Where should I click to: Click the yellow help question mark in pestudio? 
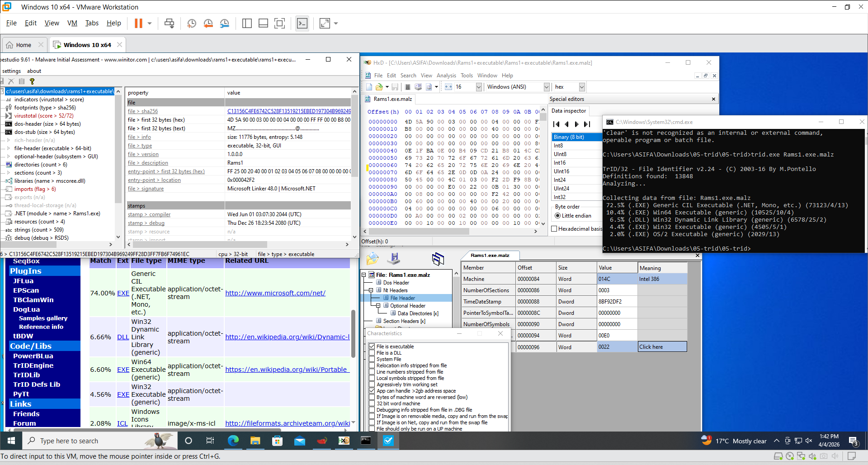[x=32, y=81]
